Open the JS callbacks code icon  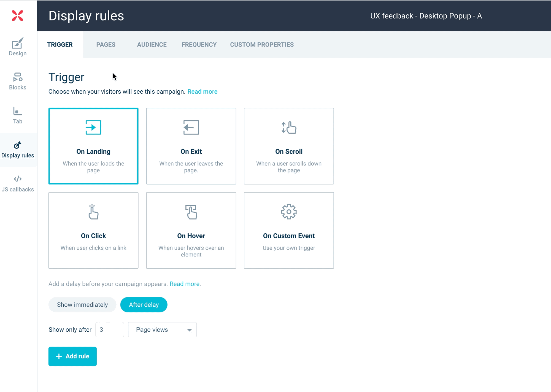coord(18,179)
